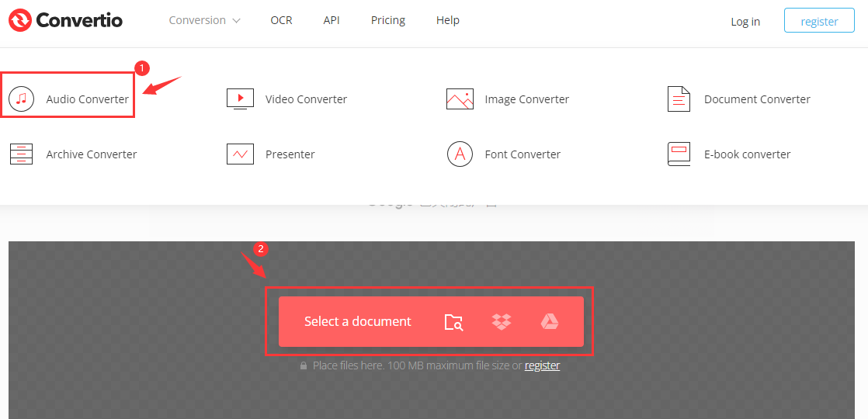This screenshot has height=419, width=868.
Task: Pick a file from Google Drive icon
Action: 550,322
